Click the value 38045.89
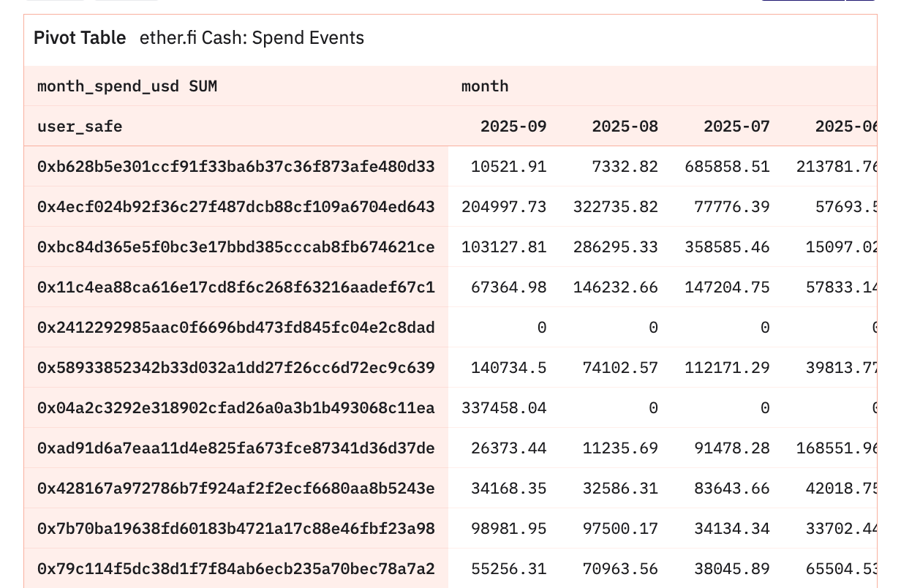 point(732,569)
